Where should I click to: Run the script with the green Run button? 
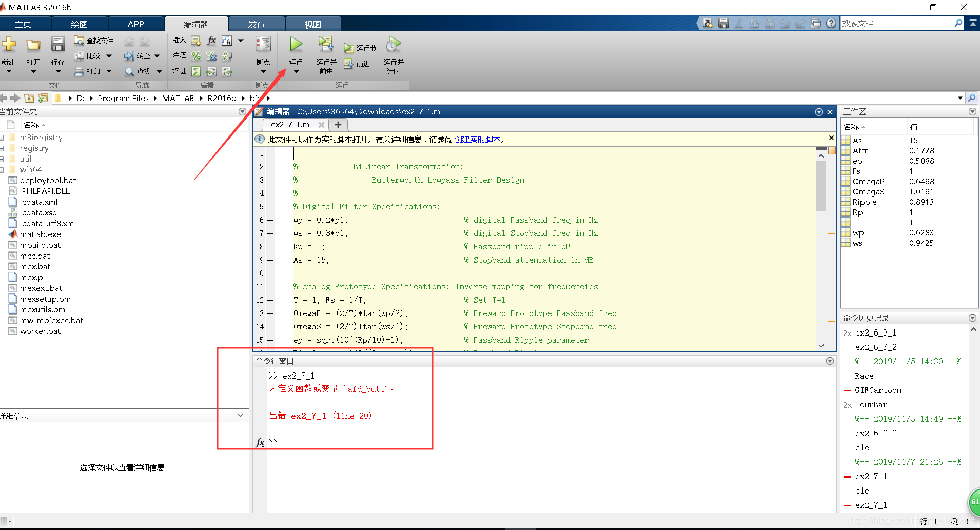(296, 44)
